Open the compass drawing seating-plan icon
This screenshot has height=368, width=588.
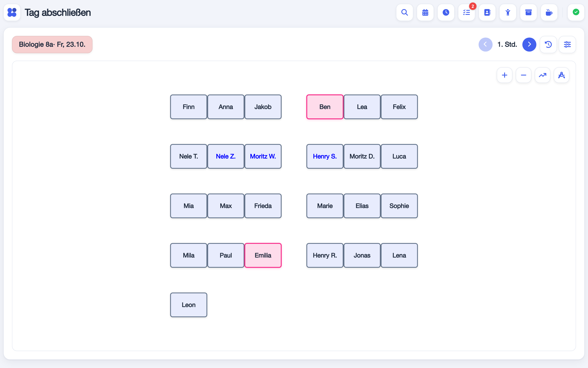(x=561, y=75)
